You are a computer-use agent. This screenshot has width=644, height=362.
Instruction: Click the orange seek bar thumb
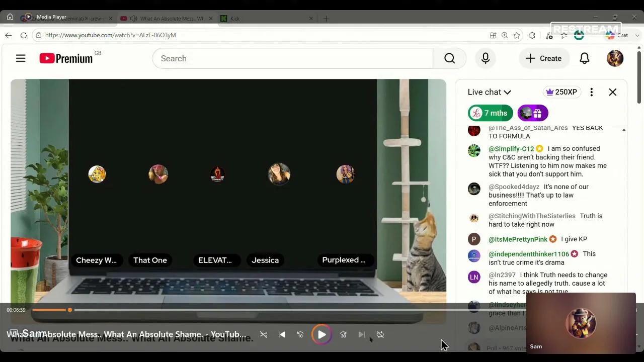(x=70, y=310)
